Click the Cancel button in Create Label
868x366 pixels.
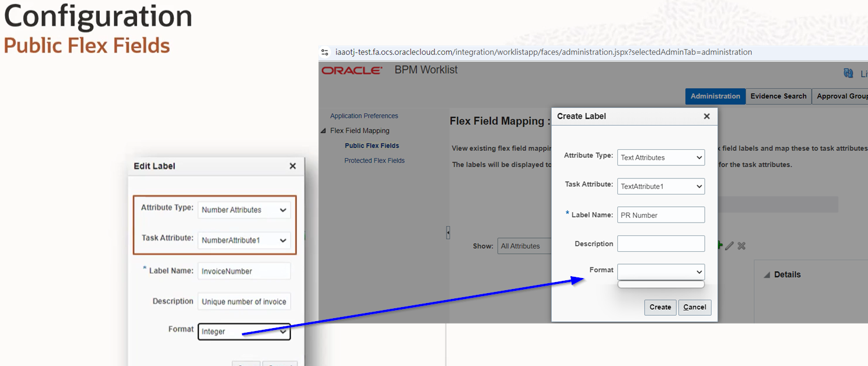tap(694, 307)
